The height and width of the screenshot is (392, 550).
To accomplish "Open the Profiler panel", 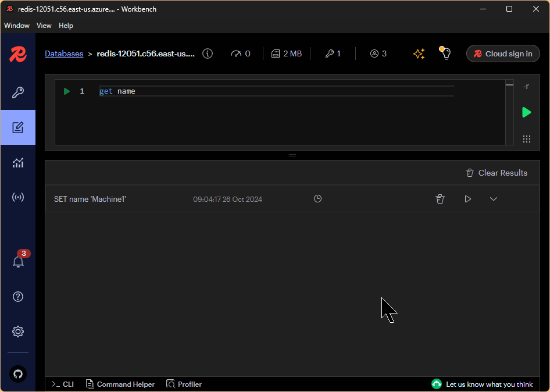I will coord(184,384).
